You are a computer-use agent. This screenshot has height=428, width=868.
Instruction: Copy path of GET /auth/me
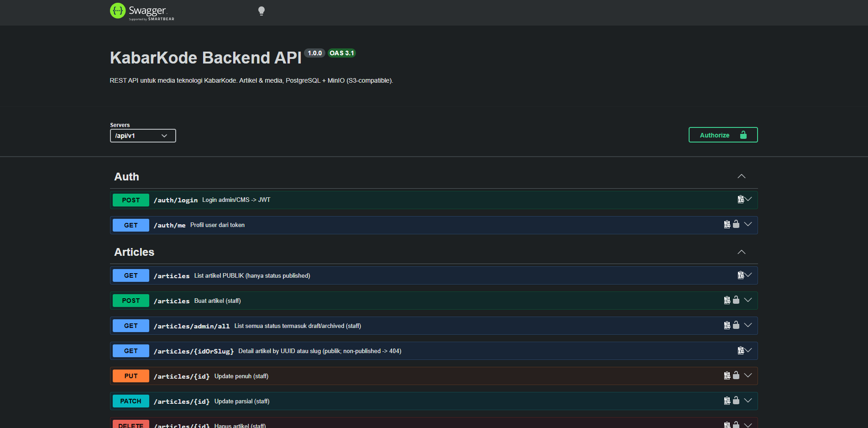[727, 224]
